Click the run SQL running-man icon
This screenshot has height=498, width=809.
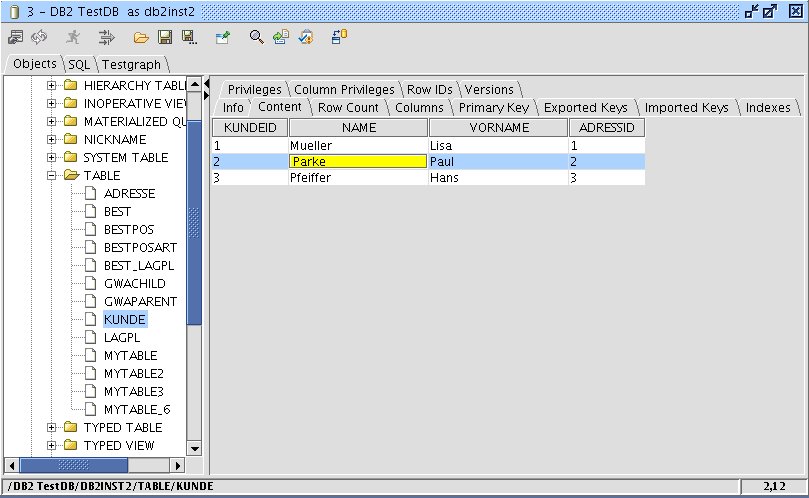coord(73,37)
